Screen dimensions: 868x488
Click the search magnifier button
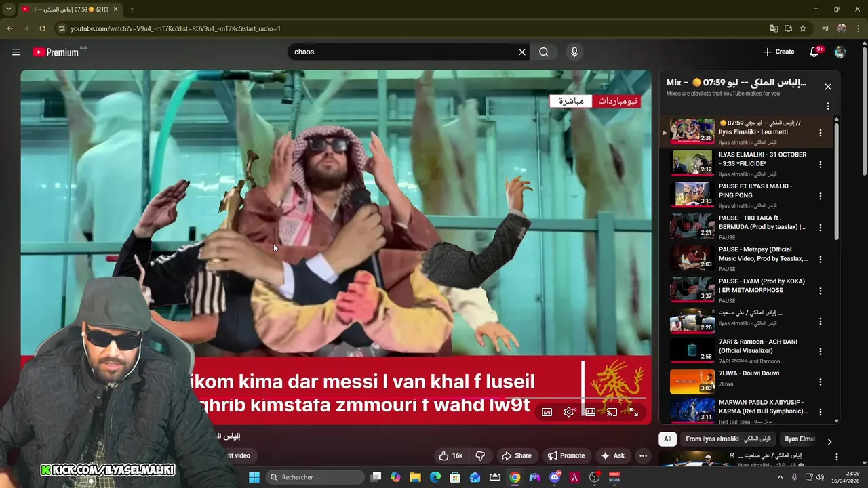544,52
